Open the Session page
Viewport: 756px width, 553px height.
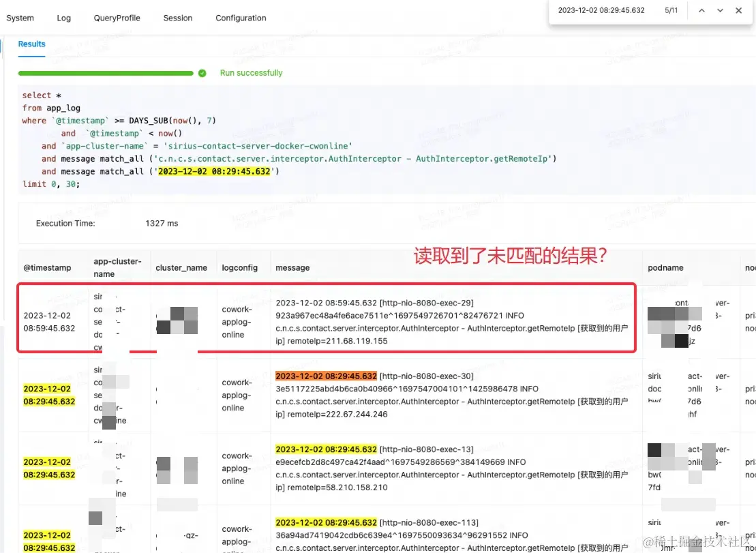[x=177, y=18]
